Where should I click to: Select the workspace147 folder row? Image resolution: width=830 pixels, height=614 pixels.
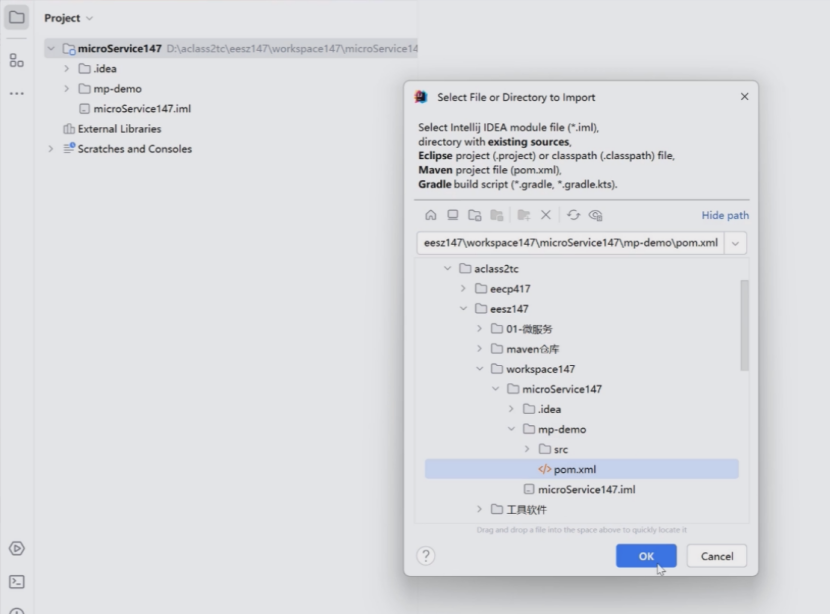click(x=582, y=369)
